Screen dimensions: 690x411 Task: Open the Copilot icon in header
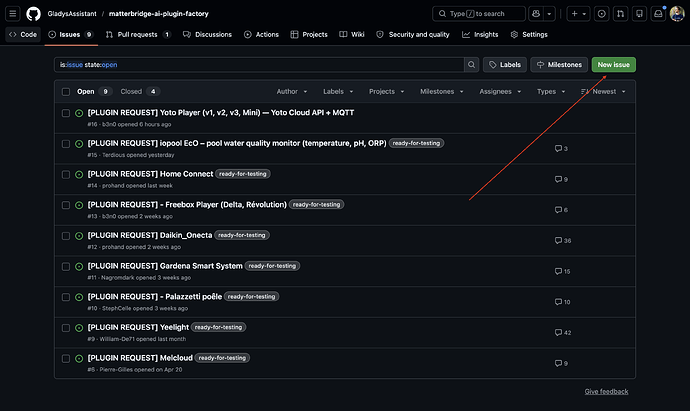[536, 14]
